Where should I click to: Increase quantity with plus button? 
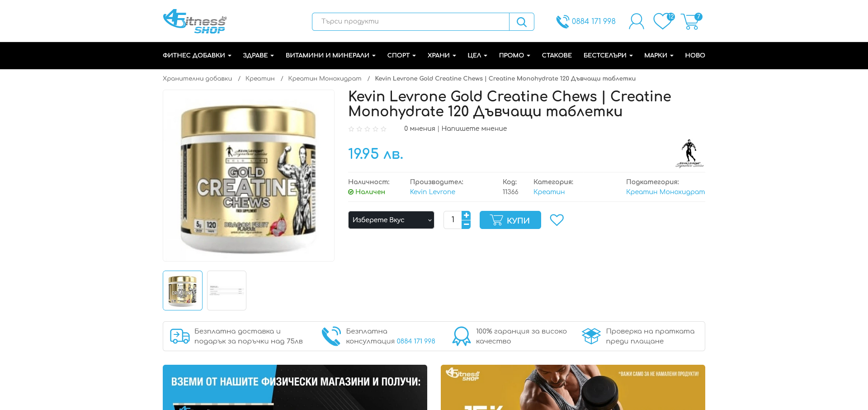pyautogui.click(x=466, y=215)
